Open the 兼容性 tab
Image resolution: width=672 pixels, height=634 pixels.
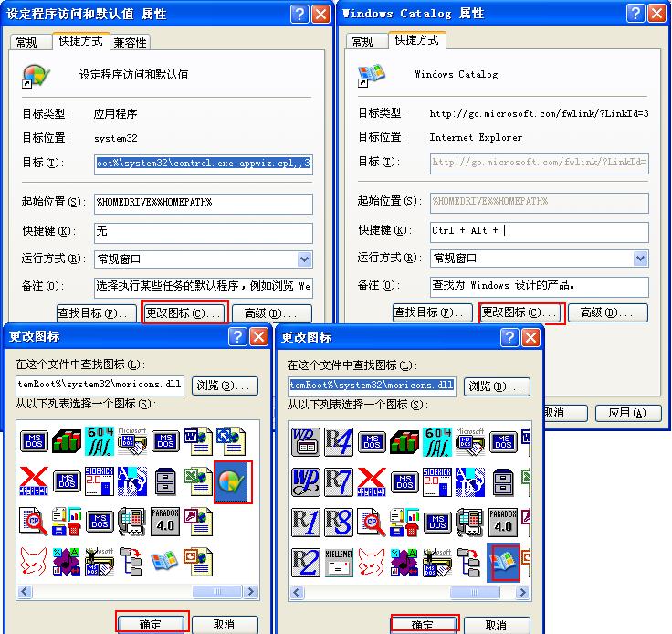tap(131, 42)
